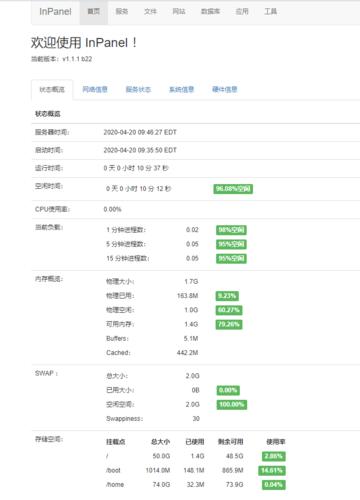This screenshot has height=500, width=360.
Task: Click boot time 2020-04-20 09:35:50 EDT
Action: [140, 150]
